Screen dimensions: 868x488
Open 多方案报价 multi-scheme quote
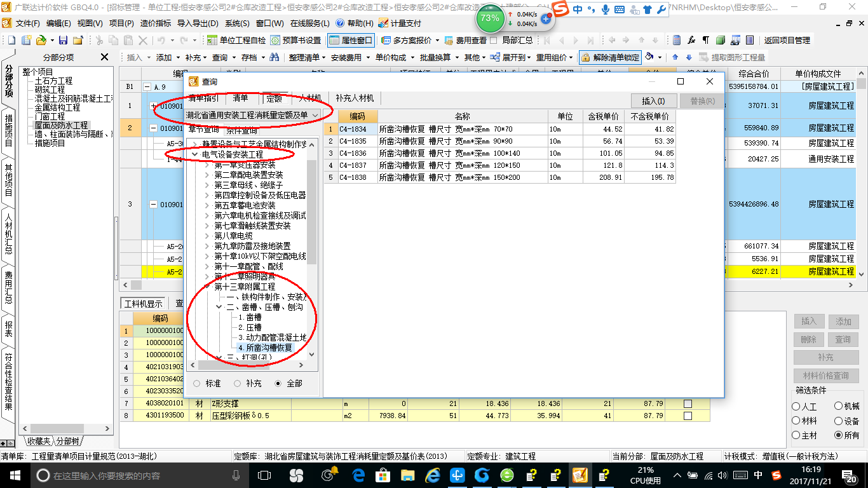tap(410, 40)
